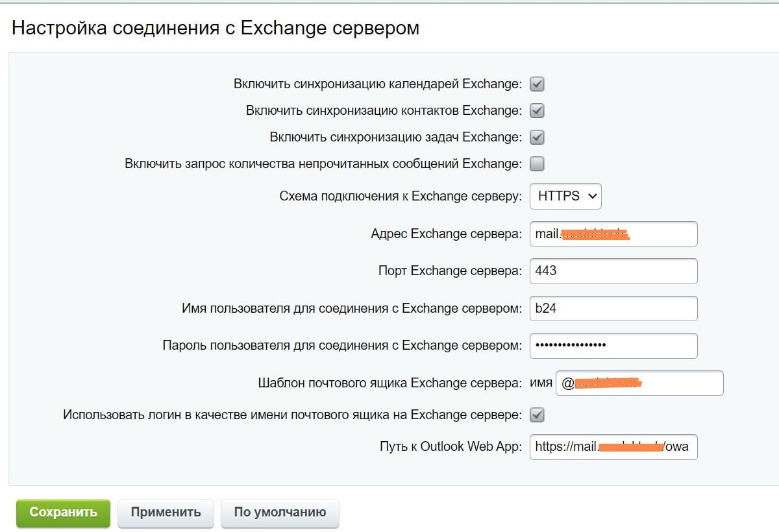Click the Outlook Web App path field

click(613, 447)
